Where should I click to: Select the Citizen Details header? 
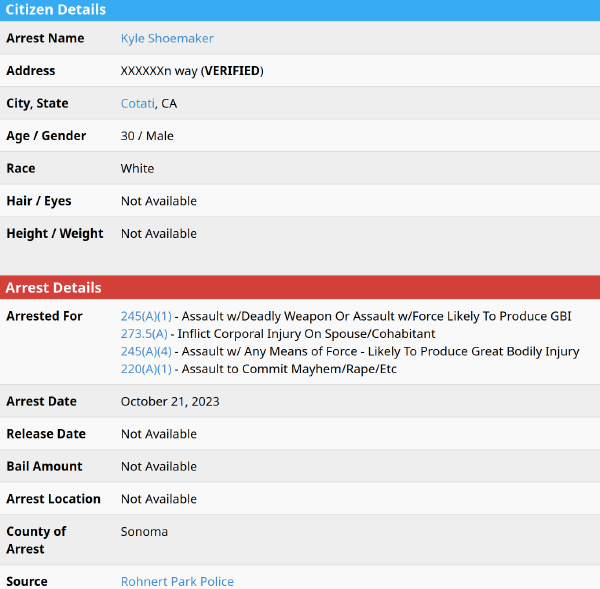(x=55, y=10)
